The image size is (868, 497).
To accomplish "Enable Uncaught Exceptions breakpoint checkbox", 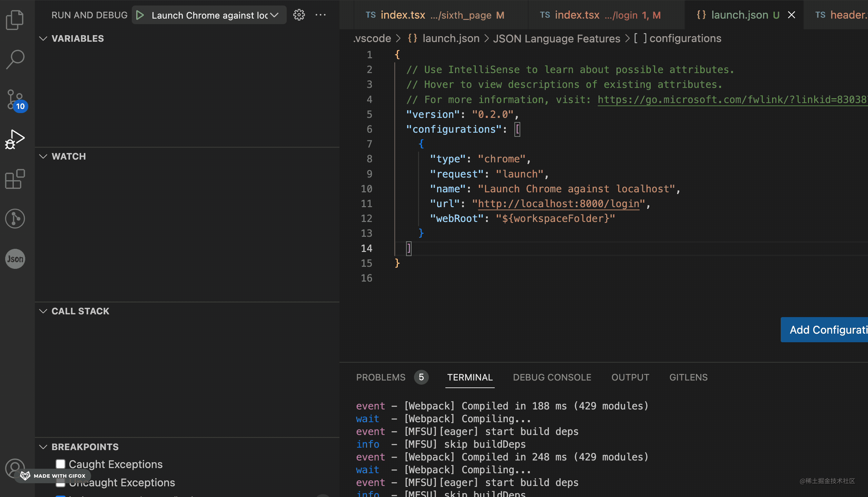I will coord(61,483).
